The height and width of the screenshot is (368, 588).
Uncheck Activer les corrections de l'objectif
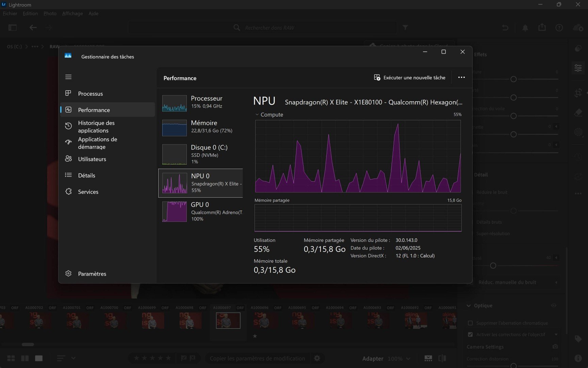click(x=470, y=335)
